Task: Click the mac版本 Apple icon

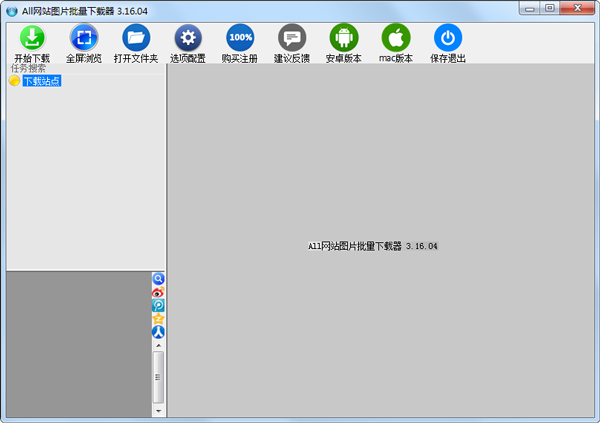Action: [x=396, y=38]
